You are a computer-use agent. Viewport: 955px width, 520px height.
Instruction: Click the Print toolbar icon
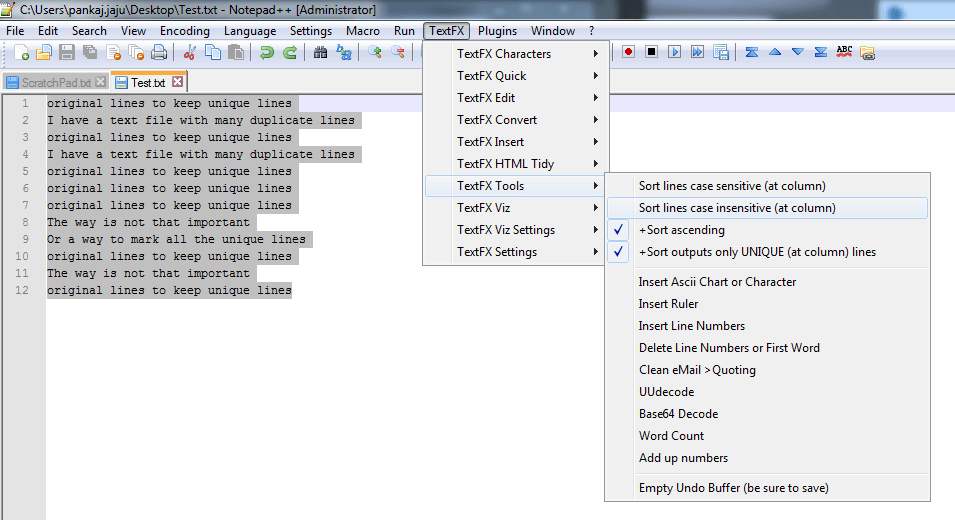point(157,53)
